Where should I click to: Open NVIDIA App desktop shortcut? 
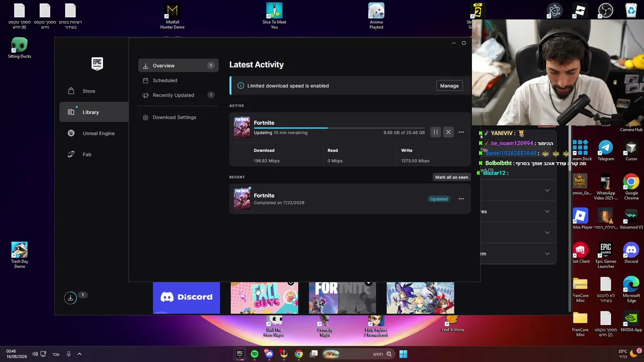(x=631, y=322)
